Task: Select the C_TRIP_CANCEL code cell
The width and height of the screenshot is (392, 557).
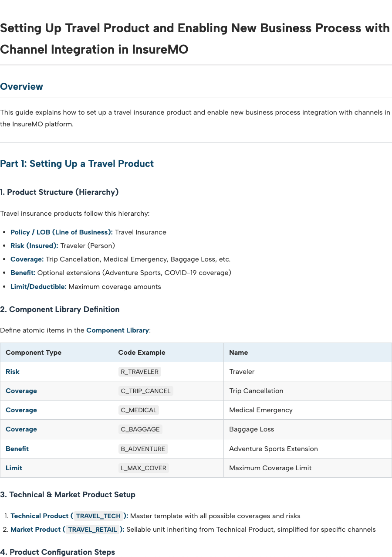Action: (x=145, y=391)
